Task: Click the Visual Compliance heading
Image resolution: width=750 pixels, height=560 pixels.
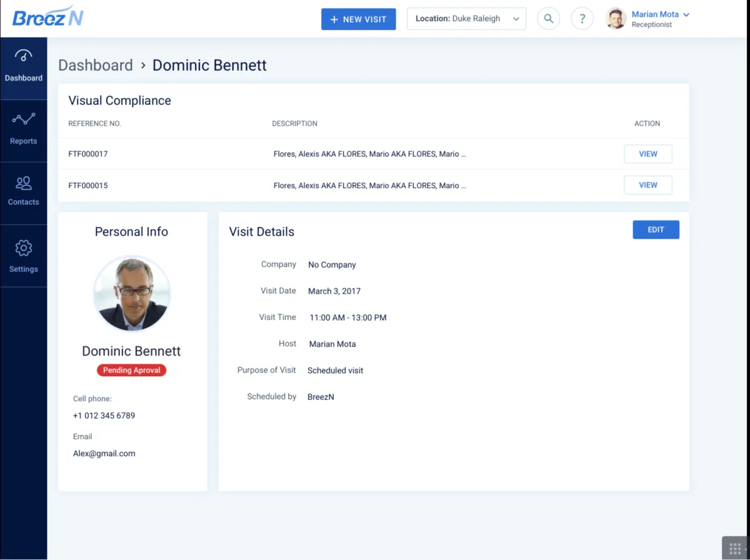Action: [x=119, y=101]
